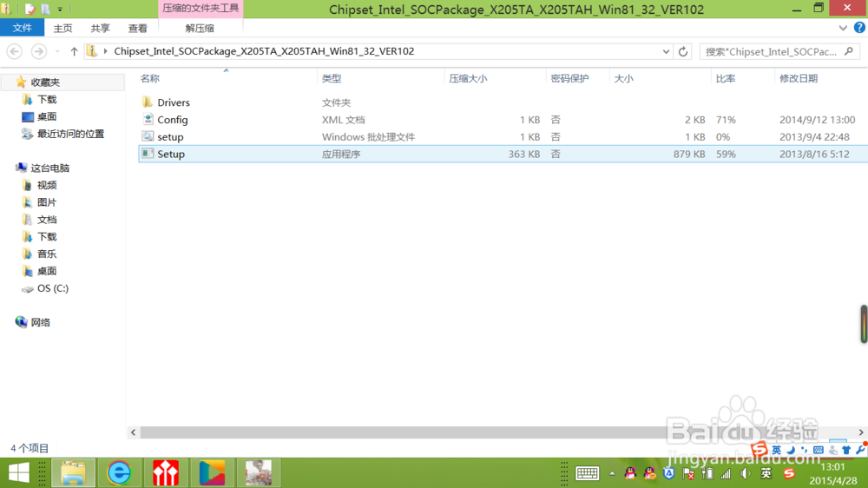Sort by 名称 column header

150,79
